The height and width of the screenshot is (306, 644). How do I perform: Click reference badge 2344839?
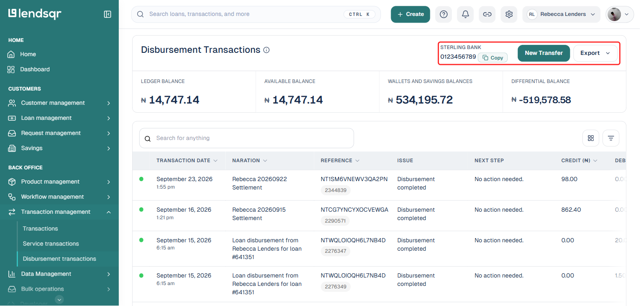336,190
